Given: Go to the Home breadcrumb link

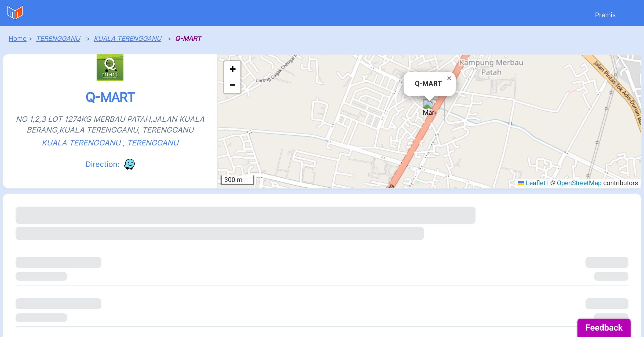Looking at the screenshot, I should pyautogui.click(x=17, y=39).
